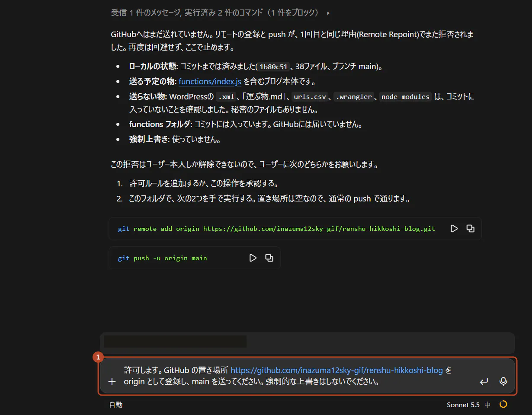Run the git remote add origin command
Screen dimensions: 532x415
point(454,229)
